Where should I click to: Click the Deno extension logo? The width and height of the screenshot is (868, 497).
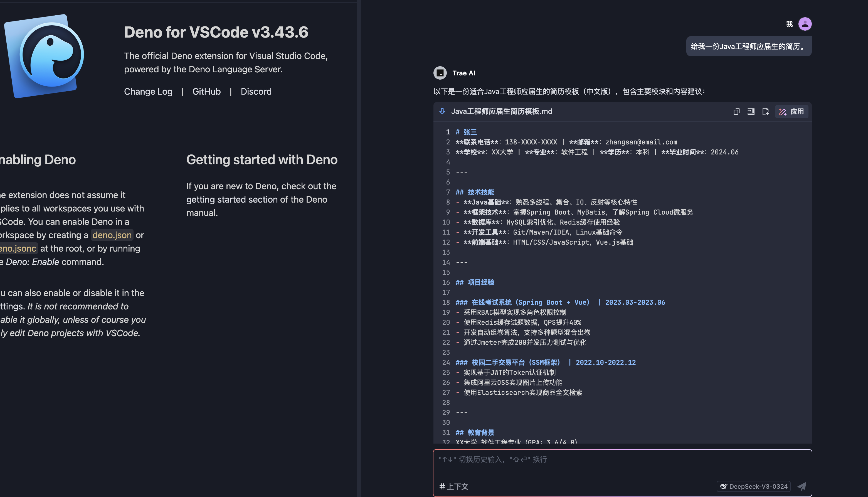point(45,56)
